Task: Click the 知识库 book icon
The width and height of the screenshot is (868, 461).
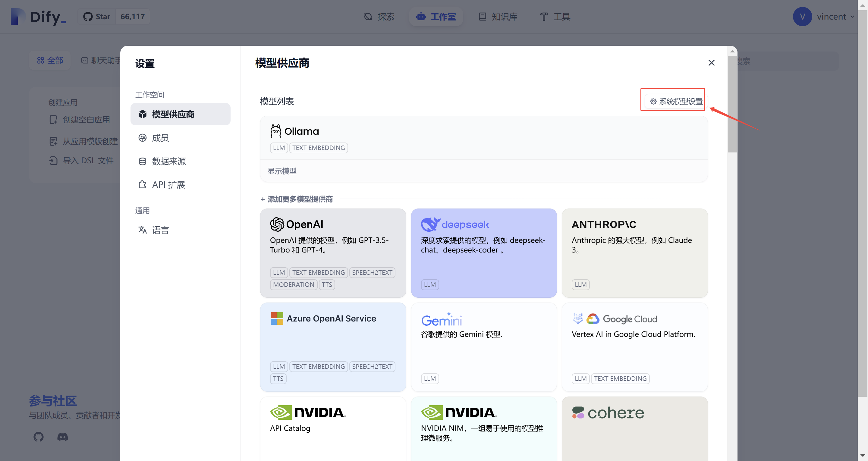Action: [x=482, y=17]
